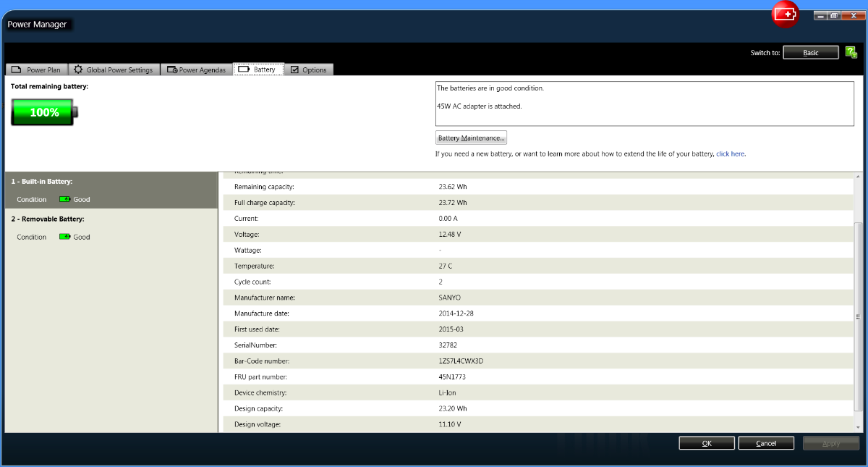The image size is (868, 467).
Task: Switch to the Power Plan tab
Action: [37, 70]
